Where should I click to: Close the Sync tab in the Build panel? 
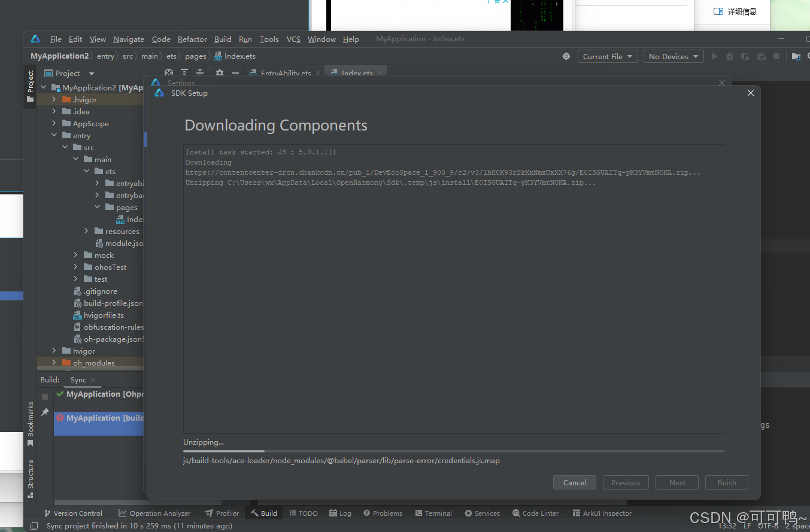93,380
